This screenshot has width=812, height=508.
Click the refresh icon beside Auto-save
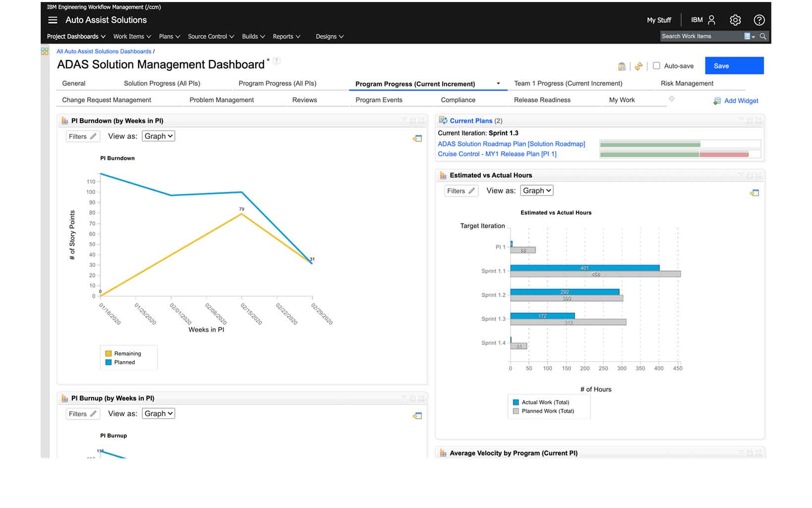pyautogui.click(x=638, y=66)
